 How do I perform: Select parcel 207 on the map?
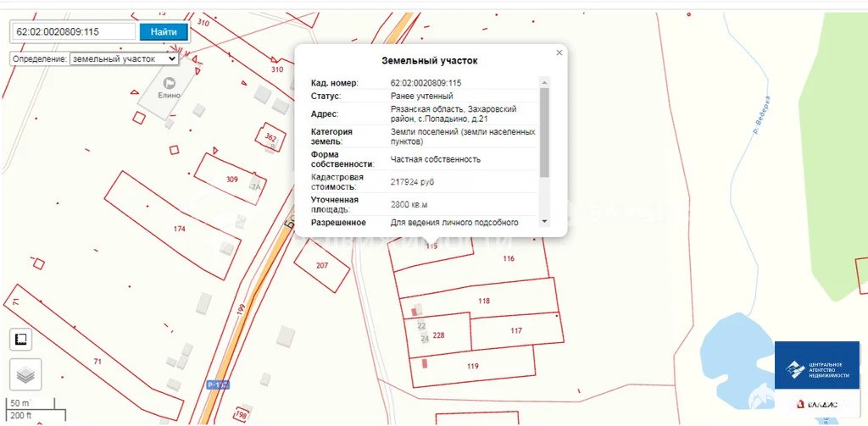pyautogui.click(x=321, y=265)
